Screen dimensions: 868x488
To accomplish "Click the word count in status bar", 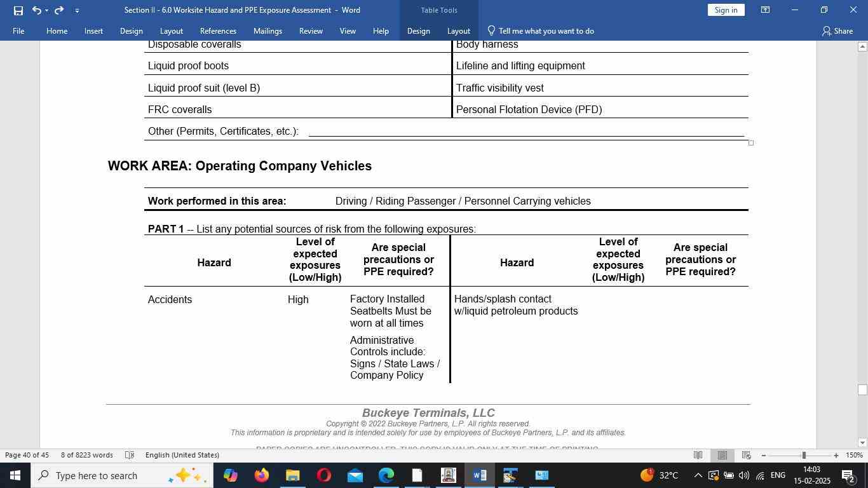I will (87, 455).
